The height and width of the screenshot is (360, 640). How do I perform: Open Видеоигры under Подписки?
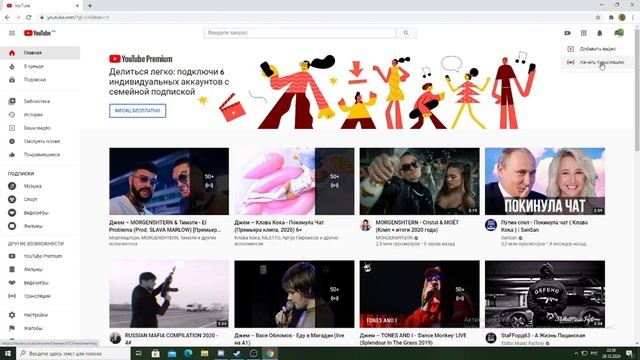click(x=40, y=213)
